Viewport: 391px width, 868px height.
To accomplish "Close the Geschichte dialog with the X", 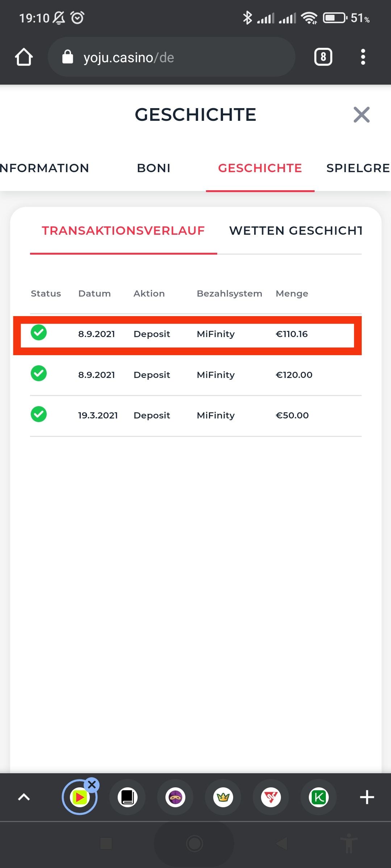I will (x=361, y=115).
